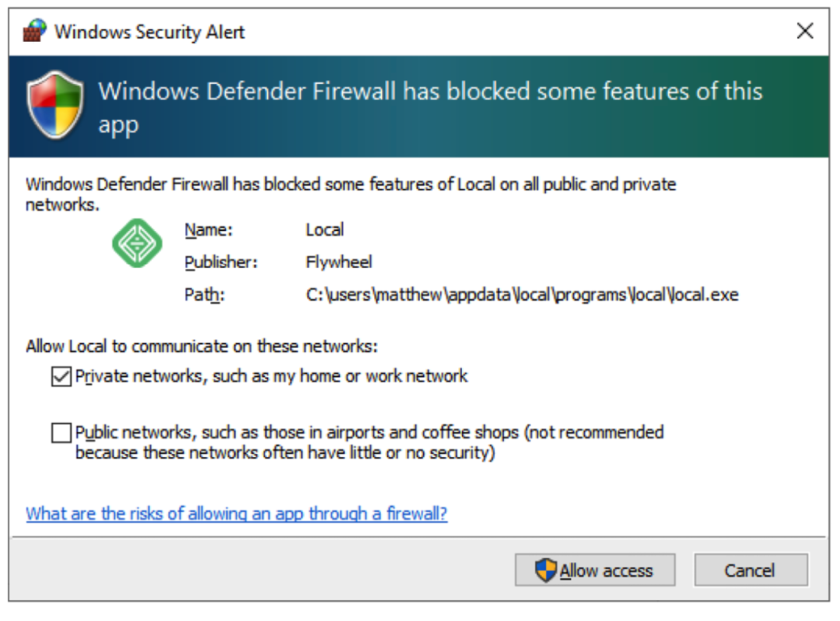Click the local.exe file path text

521,295
